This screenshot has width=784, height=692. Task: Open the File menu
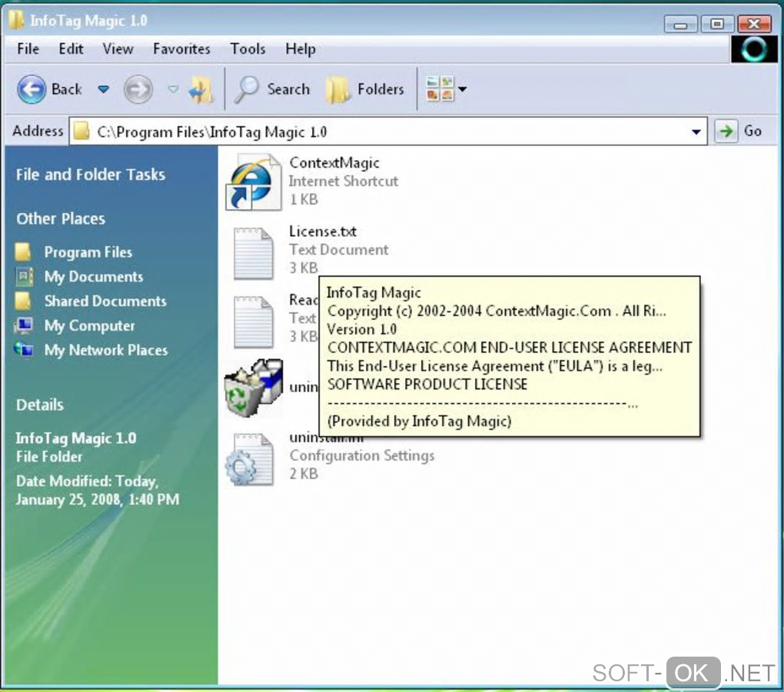coord(28,49)
